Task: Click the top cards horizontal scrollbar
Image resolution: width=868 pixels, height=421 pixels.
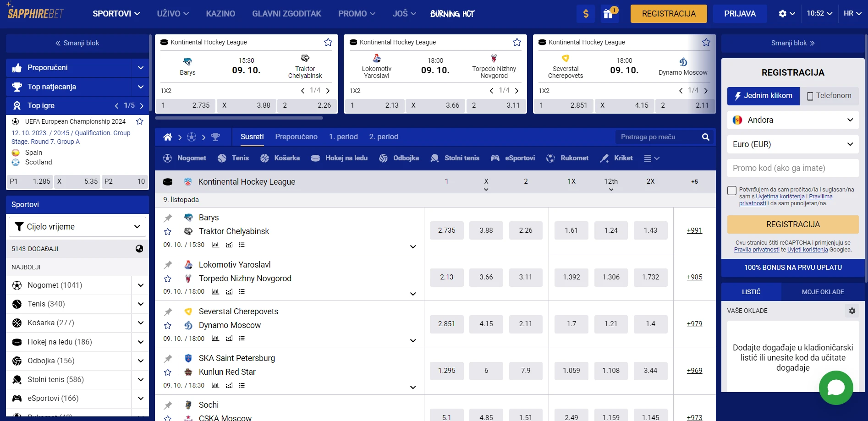Action: [x=239, y=118]
